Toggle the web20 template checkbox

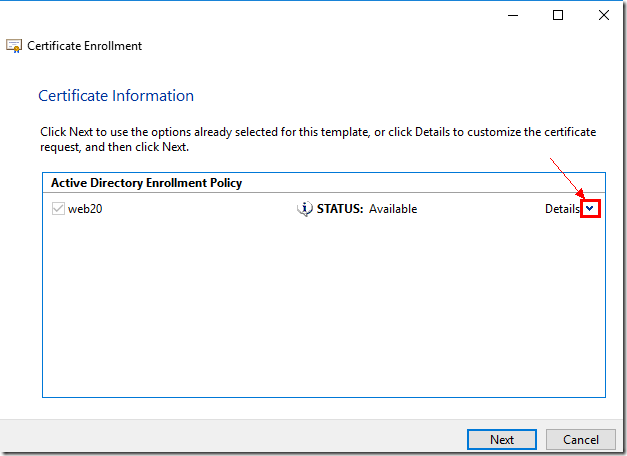(x=57, y=209)
